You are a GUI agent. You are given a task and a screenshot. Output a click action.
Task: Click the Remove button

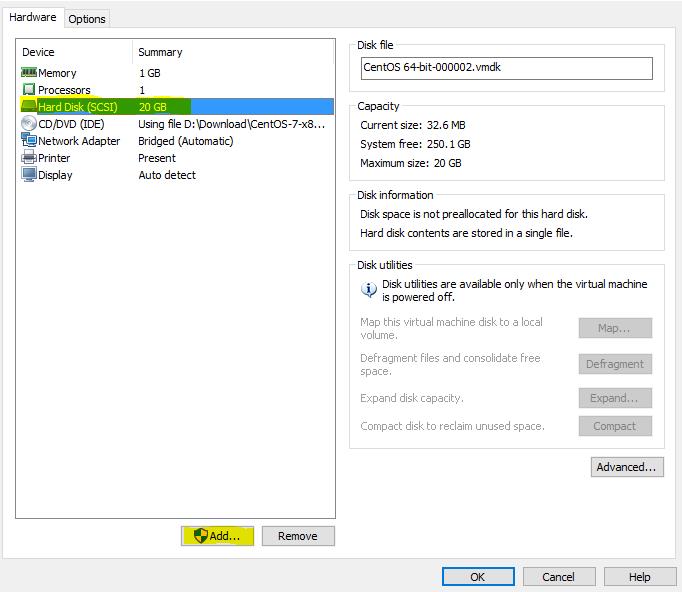298,536
